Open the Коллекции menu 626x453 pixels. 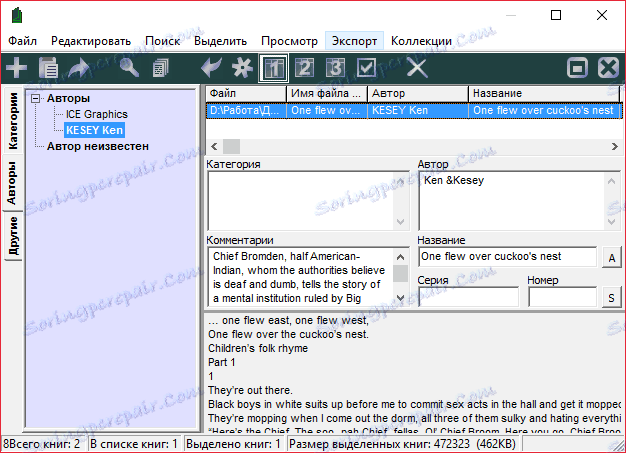point(421,41)
